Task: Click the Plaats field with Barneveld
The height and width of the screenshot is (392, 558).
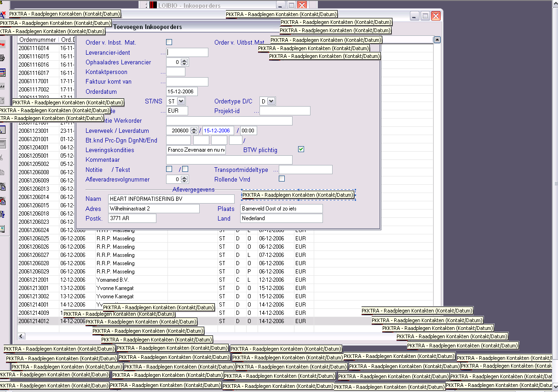Action: pyautogui.click(x=282, y=209)
